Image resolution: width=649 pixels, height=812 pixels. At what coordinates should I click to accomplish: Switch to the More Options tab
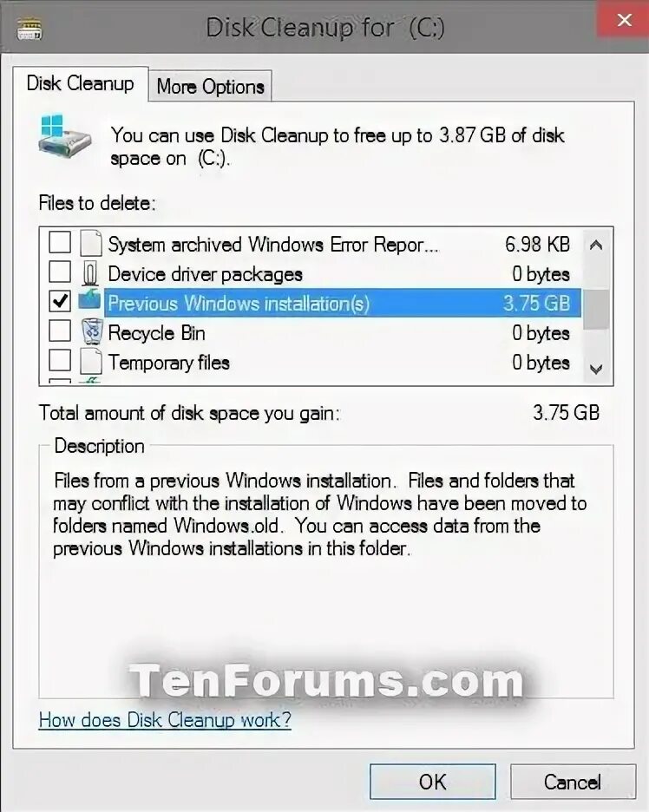click(210, 87)
